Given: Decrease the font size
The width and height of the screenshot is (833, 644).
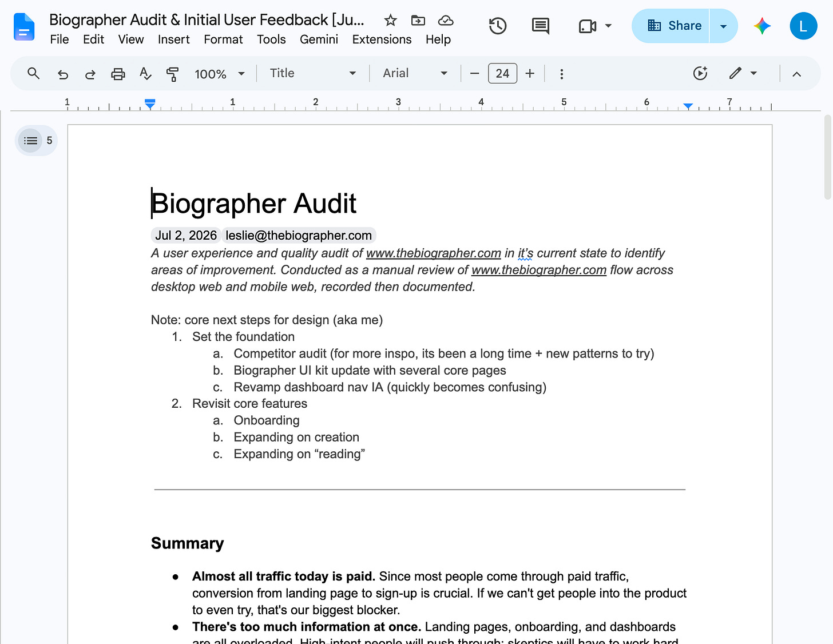Looking at the screenshot, I should coord(474,74).
